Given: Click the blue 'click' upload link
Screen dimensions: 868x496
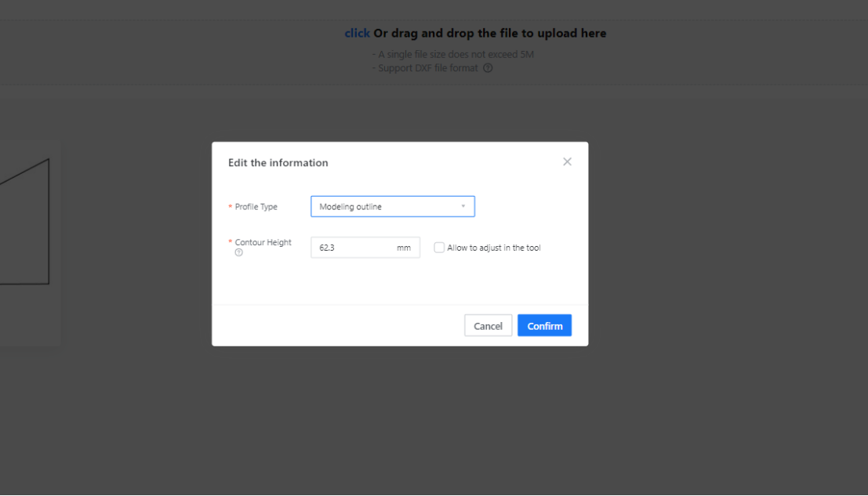Looking at the screenshot, I should pyautogui.click(x=357, y=34).
